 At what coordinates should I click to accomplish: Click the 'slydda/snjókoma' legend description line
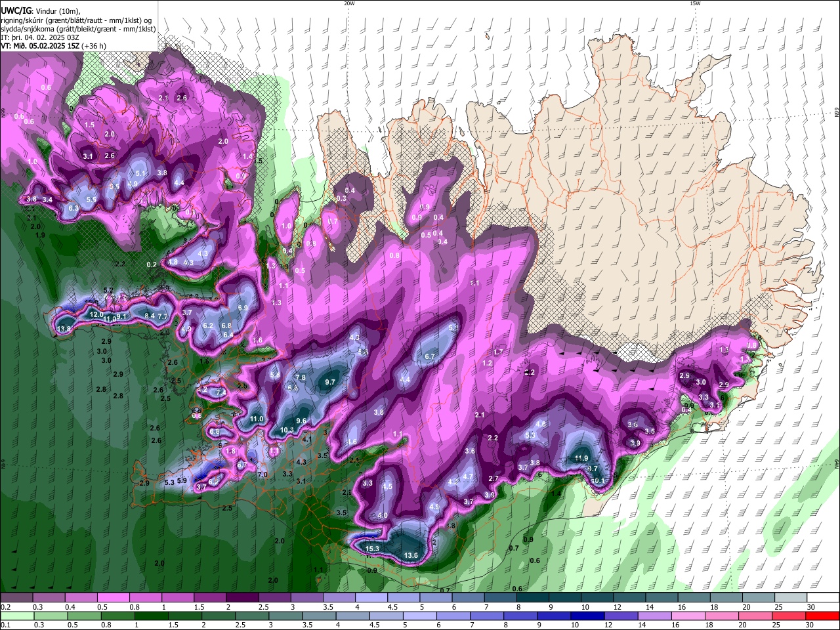click(x=78, y=30)
